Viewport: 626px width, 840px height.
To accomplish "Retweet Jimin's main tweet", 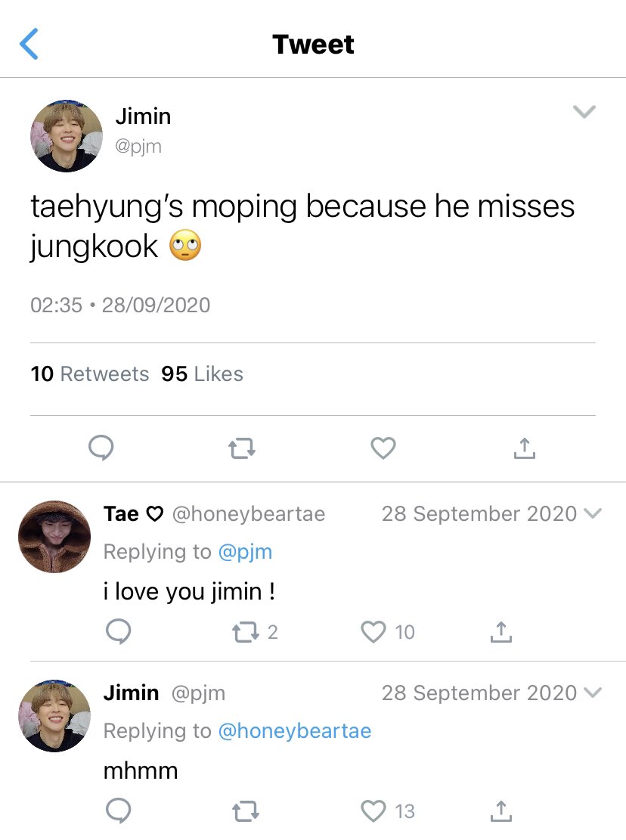I will (242, 448).
